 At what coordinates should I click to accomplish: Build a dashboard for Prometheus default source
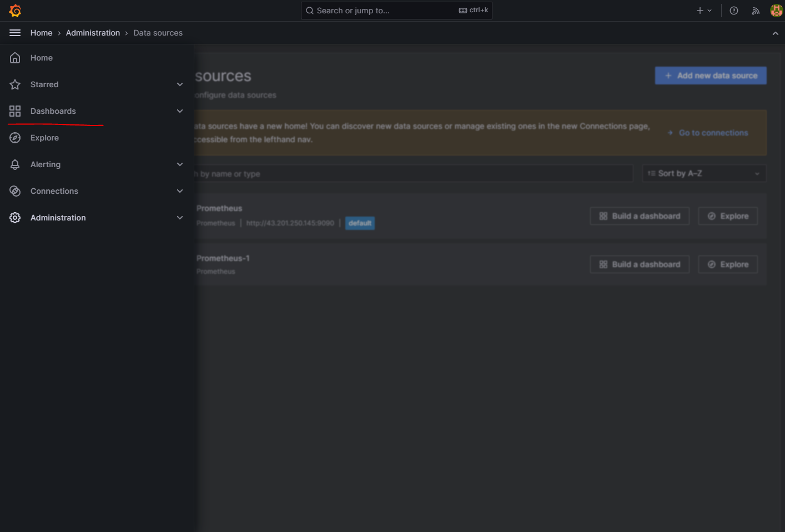[640, 216]
